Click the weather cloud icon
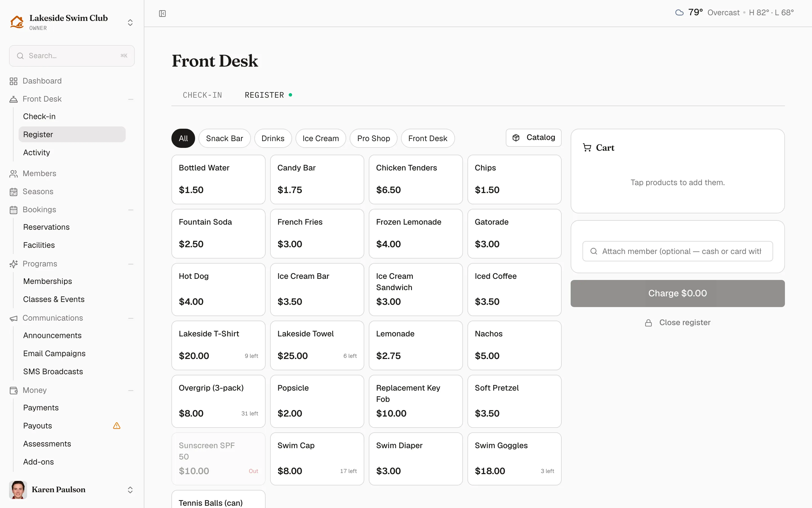 point(679,13)
